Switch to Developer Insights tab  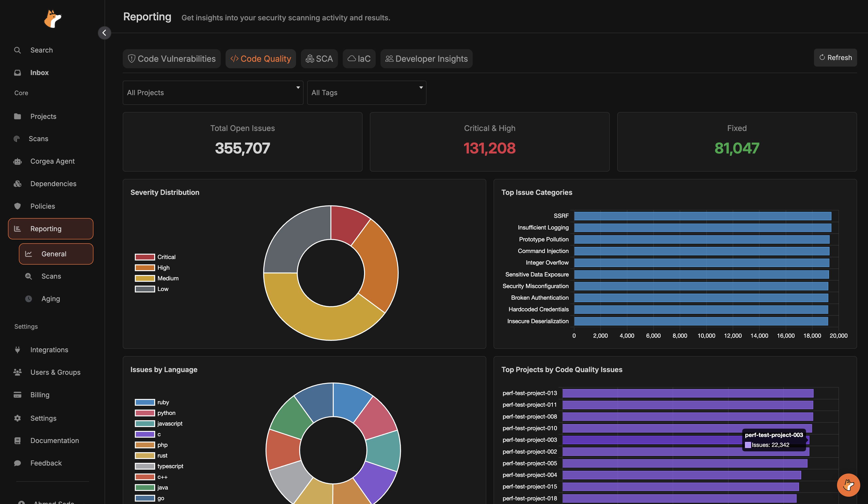pos(426,59)
